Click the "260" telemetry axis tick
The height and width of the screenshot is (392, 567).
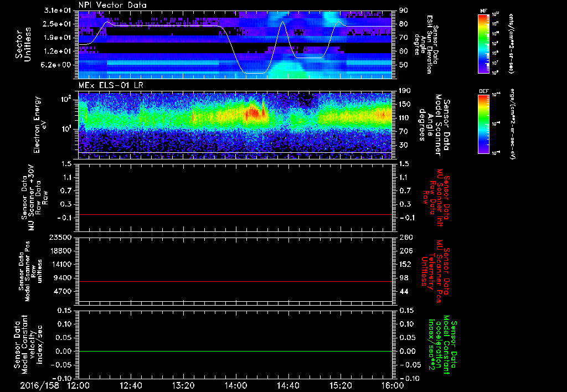pyautogui.click(x=405, y=238)
